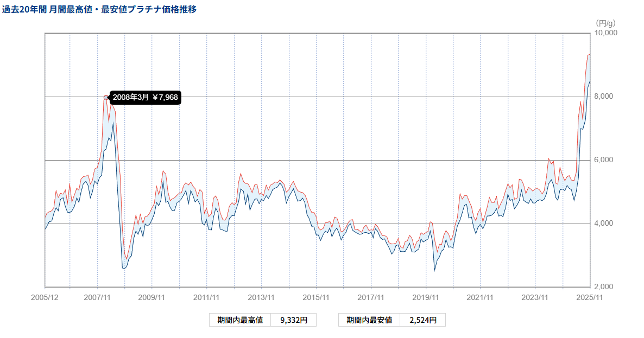Screen dimensions: 644x338
Task: Click the 2021/11 x-axis label
Action: coord(480,297)
